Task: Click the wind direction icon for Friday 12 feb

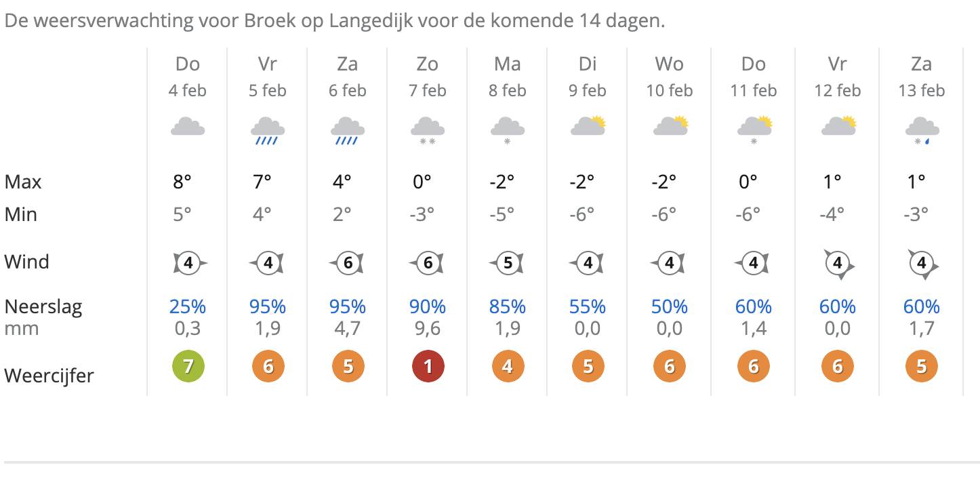Action: click(838, 263)
